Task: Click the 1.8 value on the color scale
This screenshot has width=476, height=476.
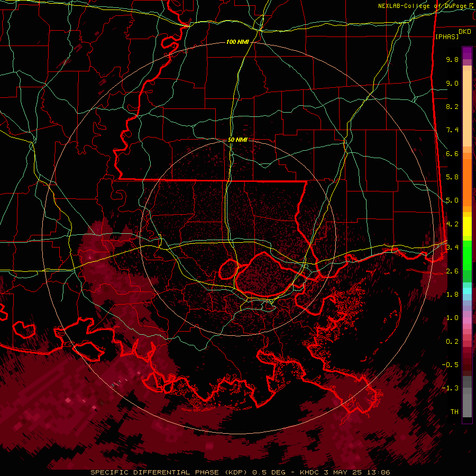Action: tap(452, 295)
